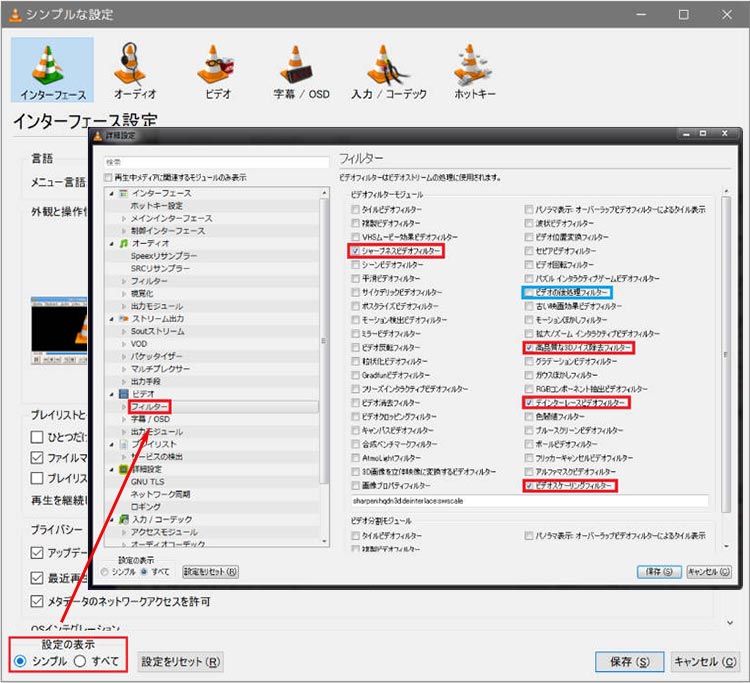Collapse the インターフェース tree branch arrow
750x683 pixels.
[x=112, y=194]
